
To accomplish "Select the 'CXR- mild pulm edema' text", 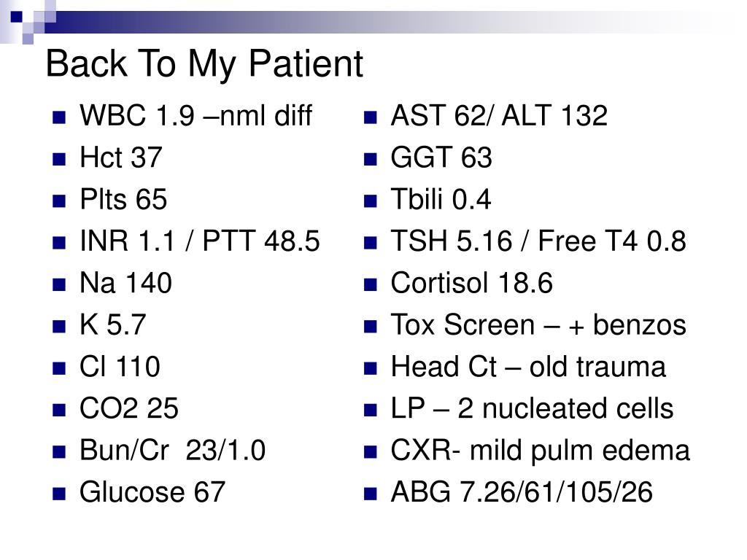I will click(541, 451).
